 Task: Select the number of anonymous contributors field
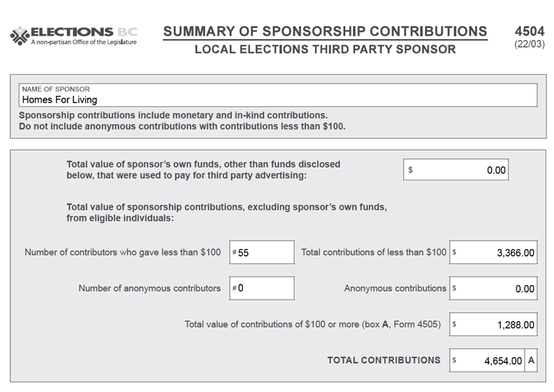tap(262, 288)
